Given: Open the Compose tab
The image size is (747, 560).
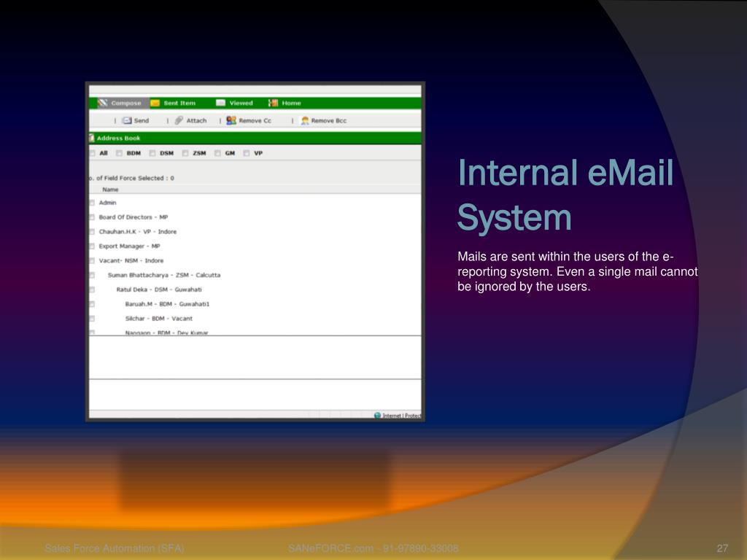Looking at the screenshot, I should (x=123, y=103).
